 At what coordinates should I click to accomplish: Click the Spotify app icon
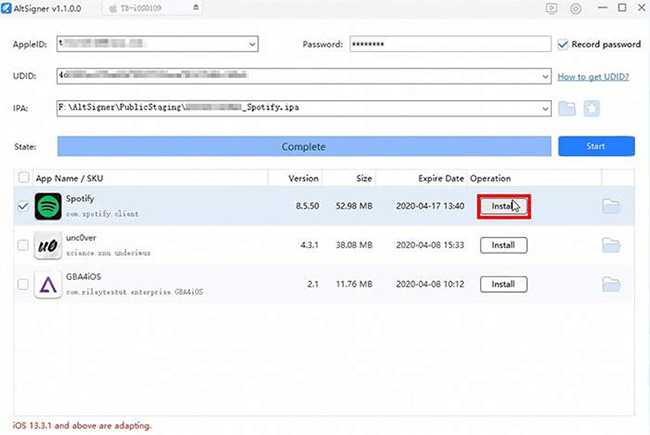click(x=48, y=206)
